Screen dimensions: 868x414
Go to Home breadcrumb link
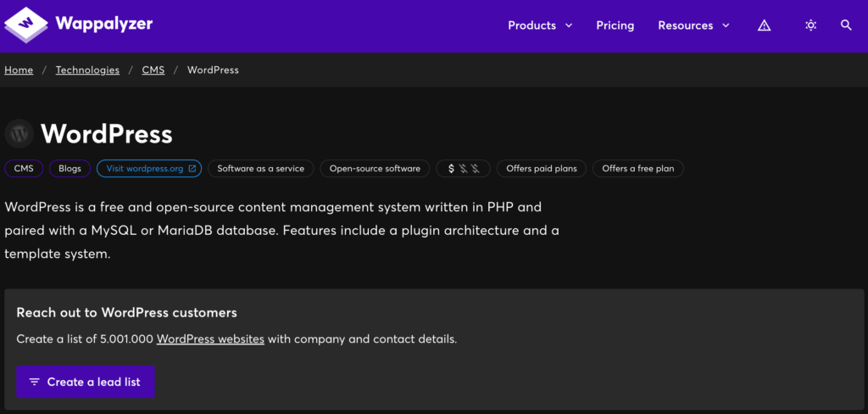(x=19, y=70)
